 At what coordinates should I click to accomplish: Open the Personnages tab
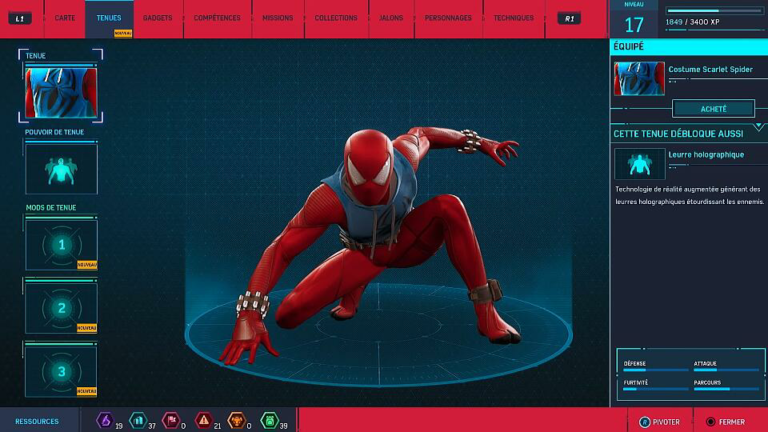(x=448, y=18)
